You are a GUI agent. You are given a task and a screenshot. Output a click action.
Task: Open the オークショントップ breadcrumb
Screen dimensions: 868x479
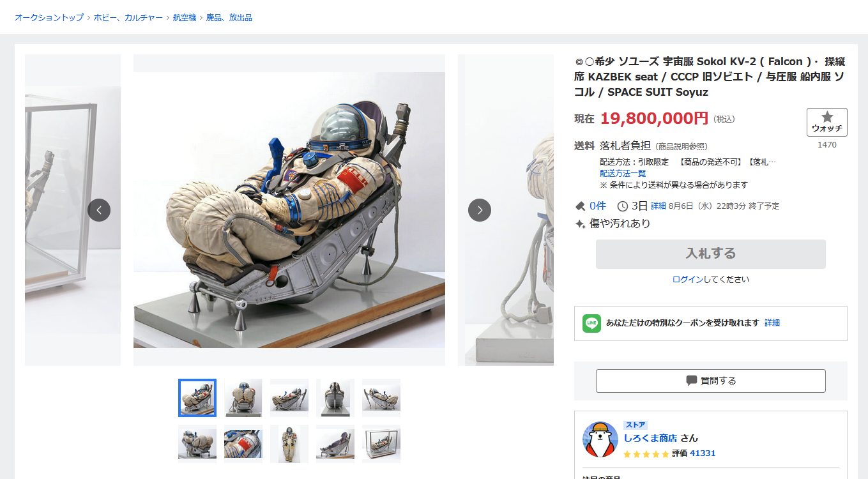[49, 18]
